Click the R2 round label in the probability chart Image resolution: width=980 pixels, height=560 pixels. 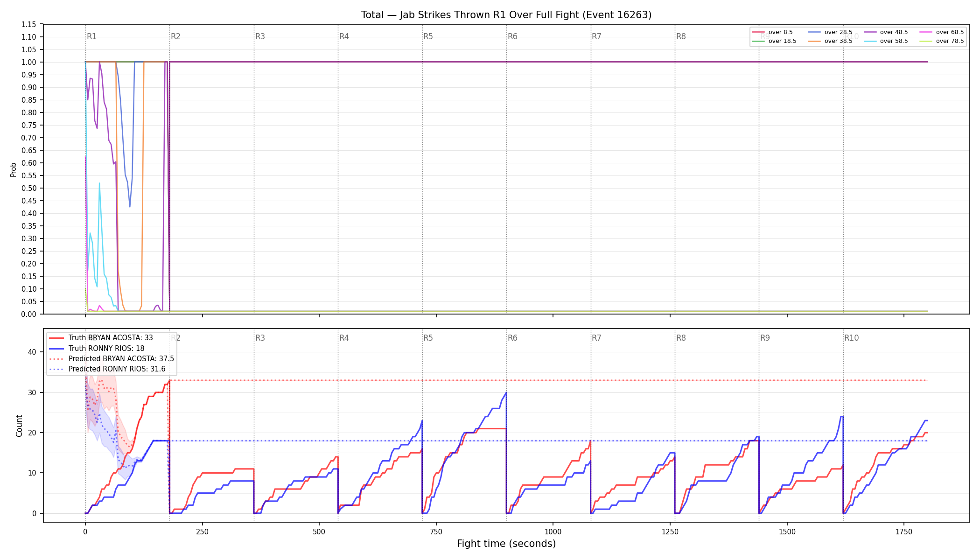point(175,36)
